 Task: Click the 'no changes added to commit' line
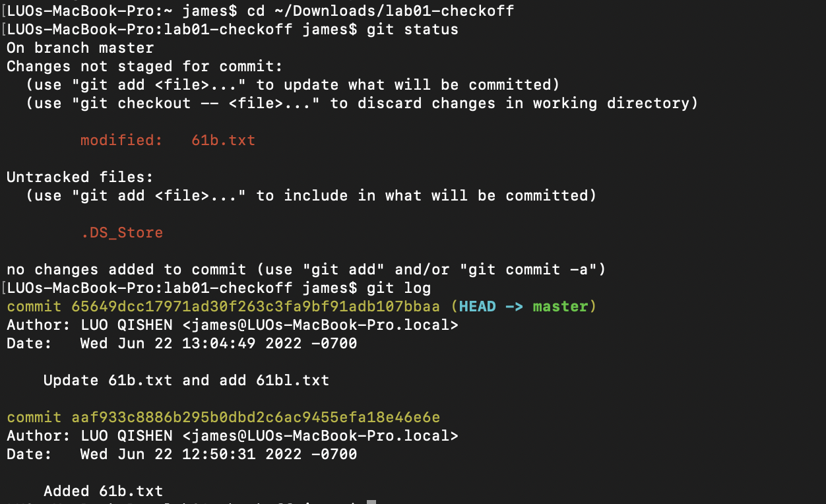126,270
